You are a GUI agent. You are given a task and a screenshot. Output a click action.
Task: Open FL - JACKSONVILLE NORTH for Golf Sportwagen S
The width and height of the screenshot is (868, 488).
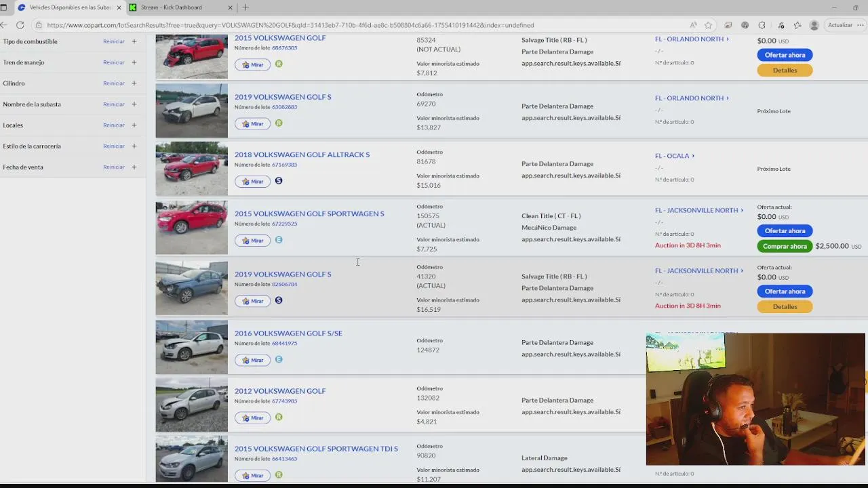699,210
